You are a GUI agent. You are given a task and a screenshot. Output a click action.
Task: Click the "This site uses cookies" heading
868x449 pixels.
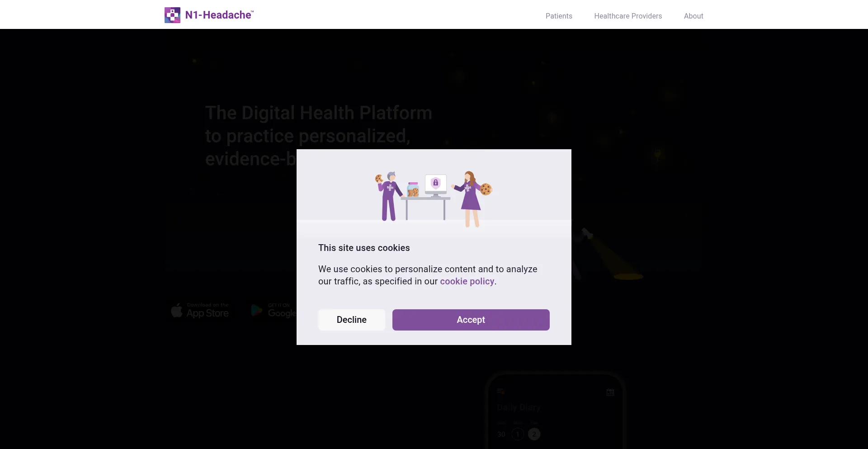point(364,248)
